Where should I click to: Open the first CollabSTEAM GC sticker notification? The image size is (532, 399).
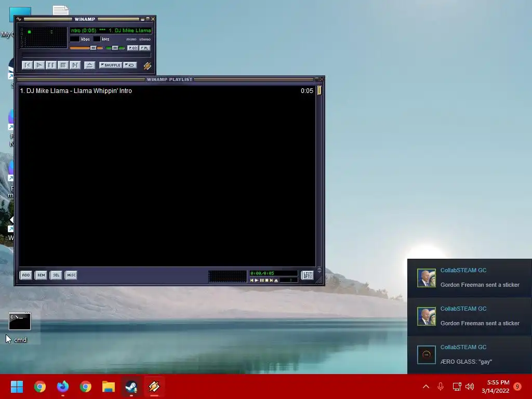pyautogui.click(x=470, y=278)
